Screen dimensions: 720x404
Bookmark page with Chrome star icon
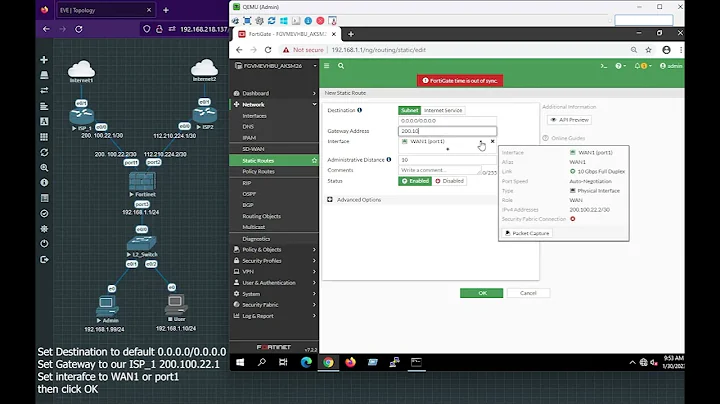pyautogui.click(x=648, y=50)
